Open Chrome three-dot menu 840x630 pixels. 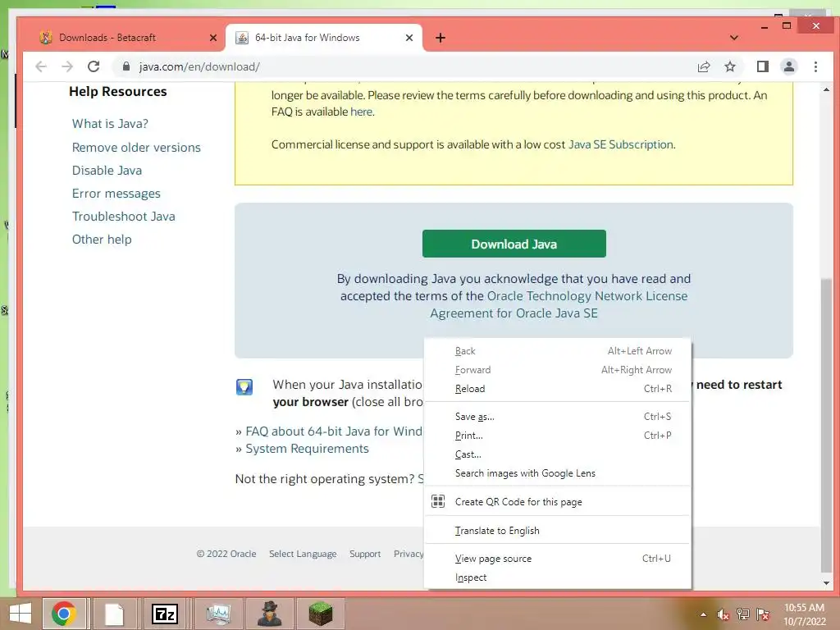815,66
